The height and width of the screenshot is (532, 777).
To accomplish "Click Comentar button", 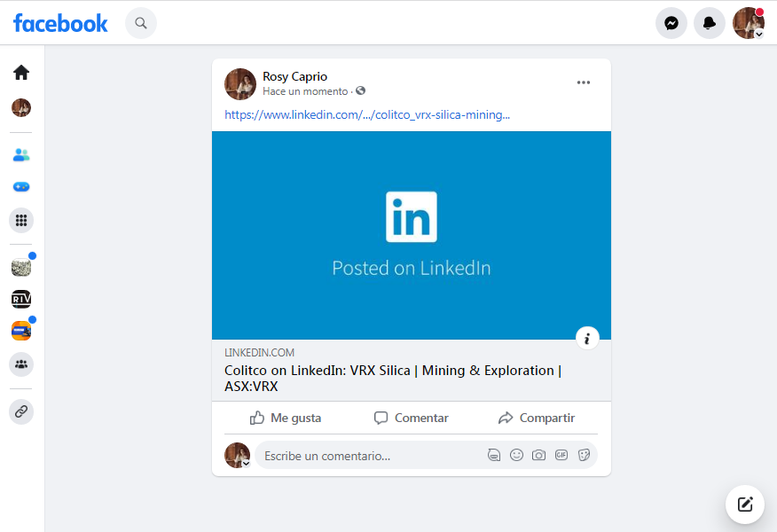I will tap(411, 419).
